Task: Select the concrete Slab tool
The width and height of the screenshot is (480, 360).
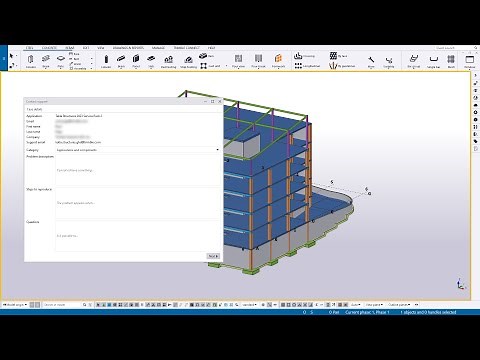Action: pyautogui.click(x=151, y=61)
